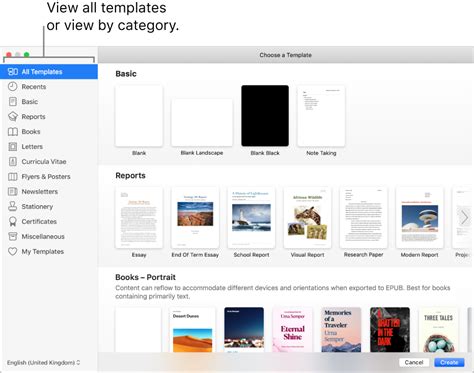Viewport: 474px width, 373px height.
Task: Click the All Templates grid icon
Action: pyautogui.click(x=13, y=72)
